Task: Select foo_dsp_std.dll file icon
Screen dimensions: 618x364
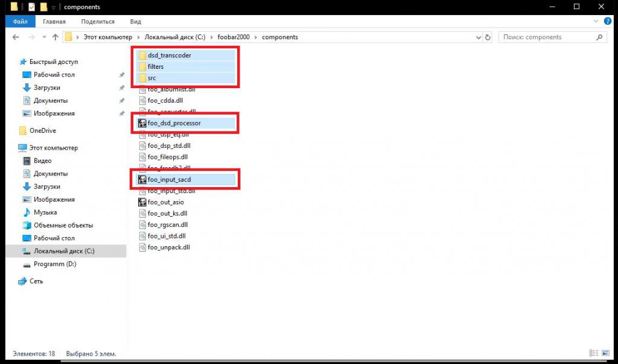Action: 142,145
